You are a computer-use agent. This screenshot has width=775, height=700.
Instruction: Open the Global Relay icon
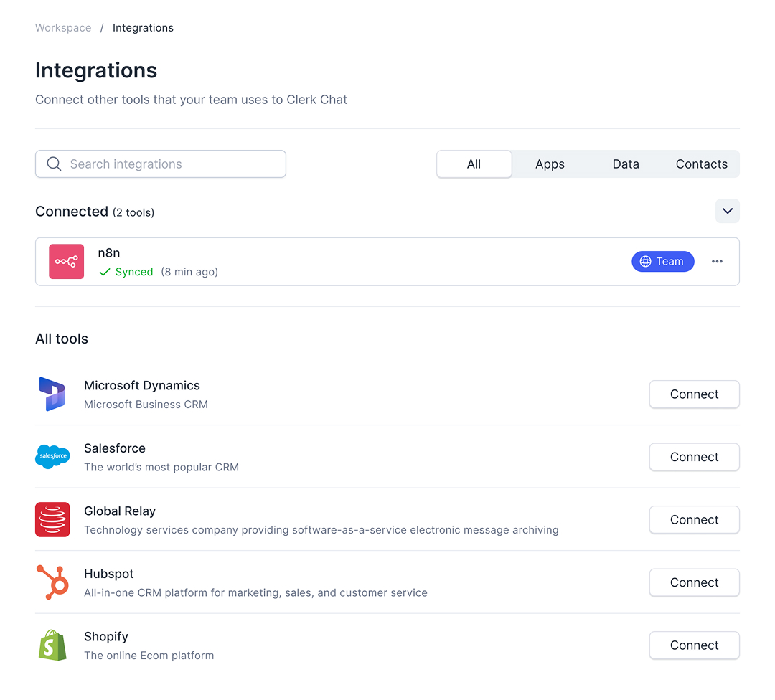click(52, 519)
